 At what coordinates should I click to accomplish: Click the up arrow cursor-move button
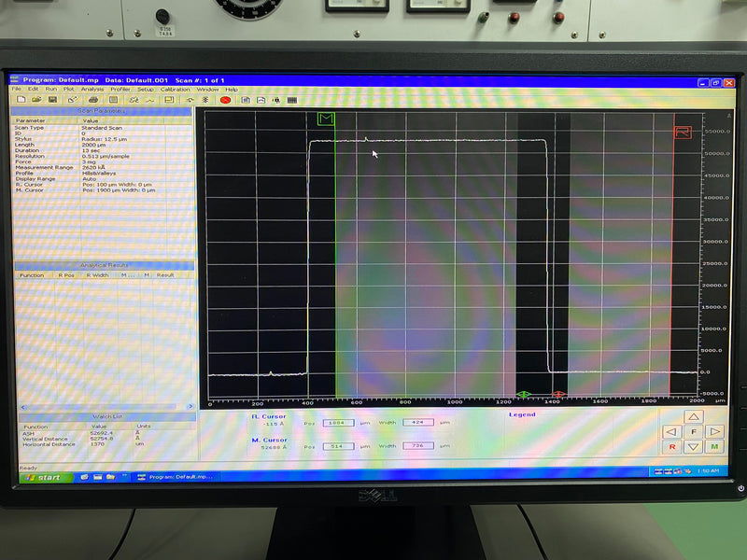(694, 416)
